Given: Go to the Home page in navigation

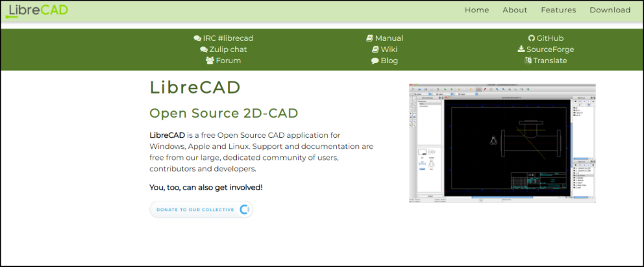Looking at the screenshot, I should coord(477,10).
